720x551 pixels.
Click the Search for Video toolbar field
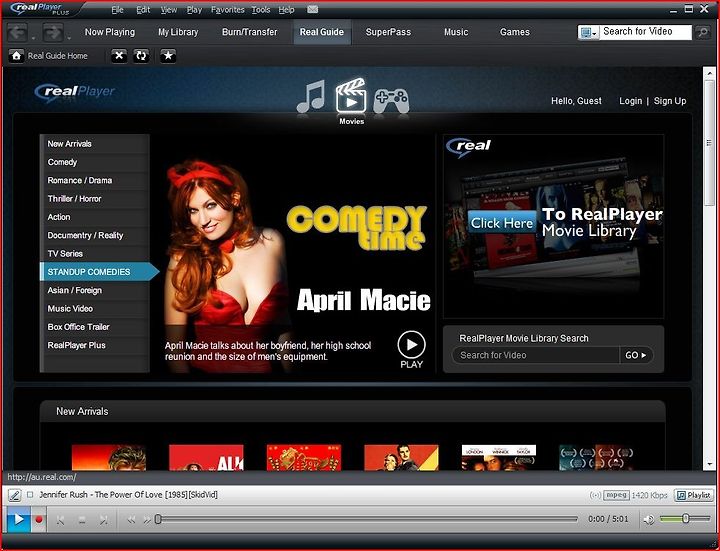coord(645,32)
